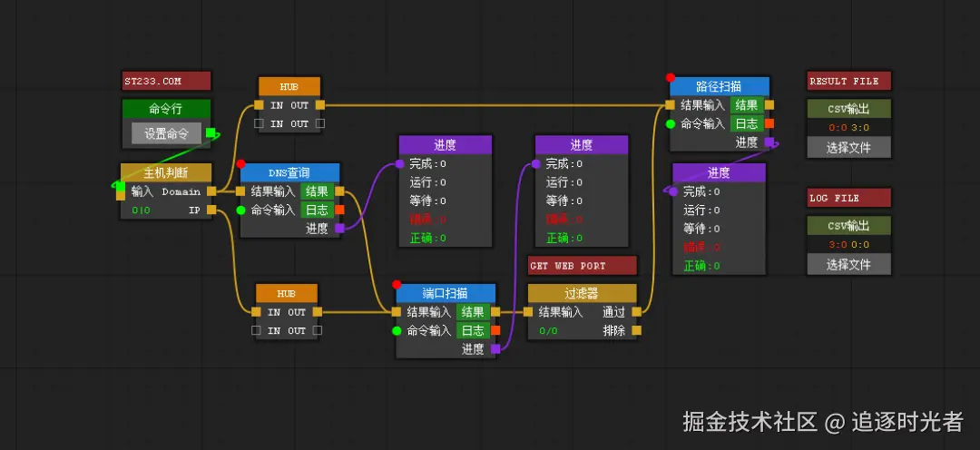Select the GET WEB PORT label
Screen dimensions: 980x450
pyautogui.click(x=582, y=266)
